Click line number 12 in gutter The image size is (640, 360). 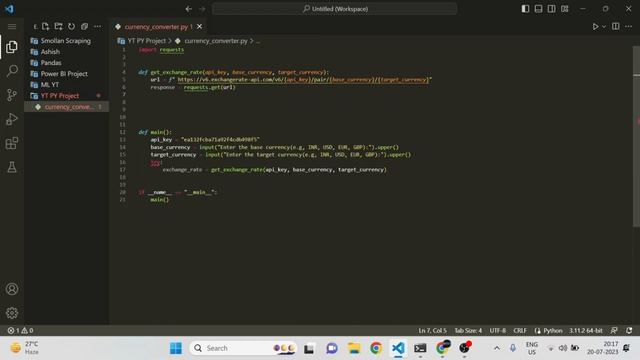pos(122,132)
